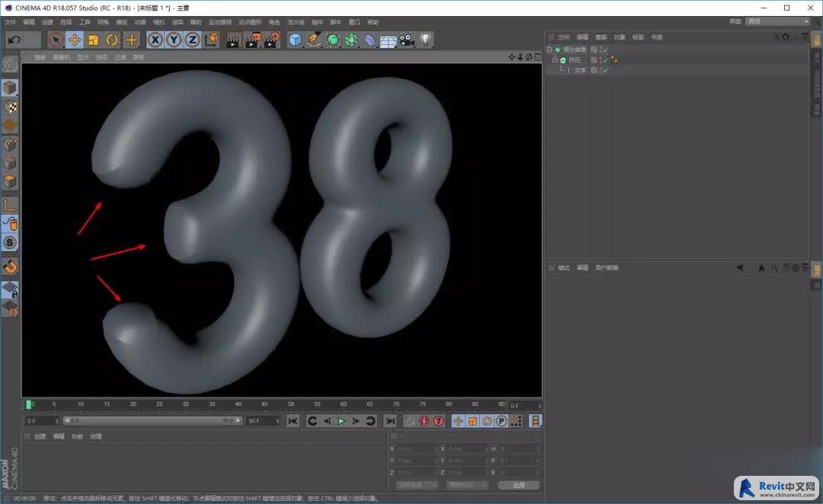Click the Locked Workplane grid icon
The image size is (823, 504).
(10, 289)
